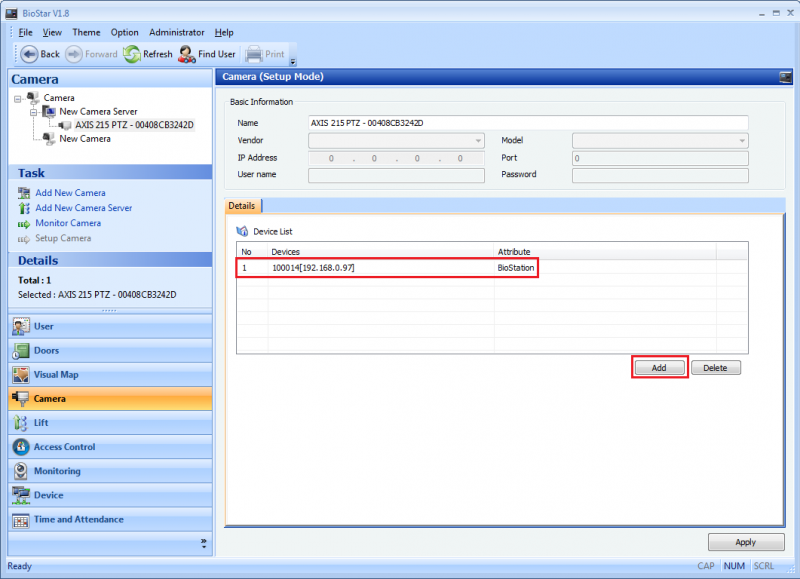This screenshot has height=579, width=800.
Task: Open the Lift sidebar section
Action: coord(40,423)
